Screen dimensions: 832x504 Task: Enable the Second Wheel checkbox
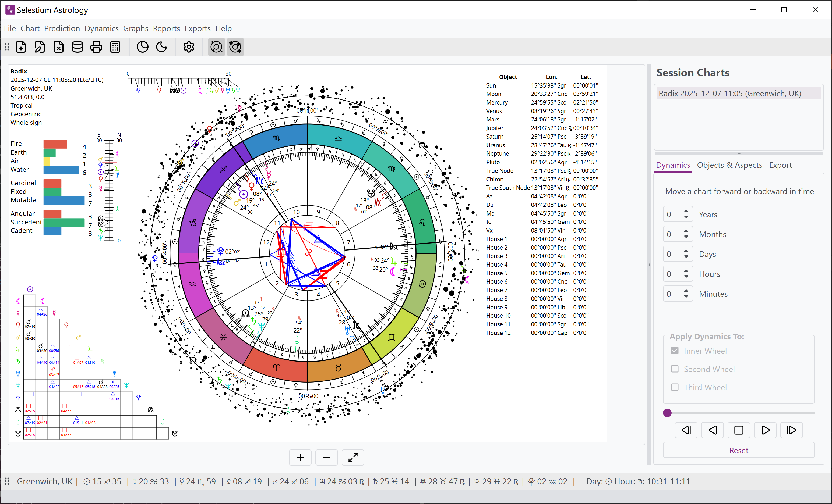tap(675, 369)
